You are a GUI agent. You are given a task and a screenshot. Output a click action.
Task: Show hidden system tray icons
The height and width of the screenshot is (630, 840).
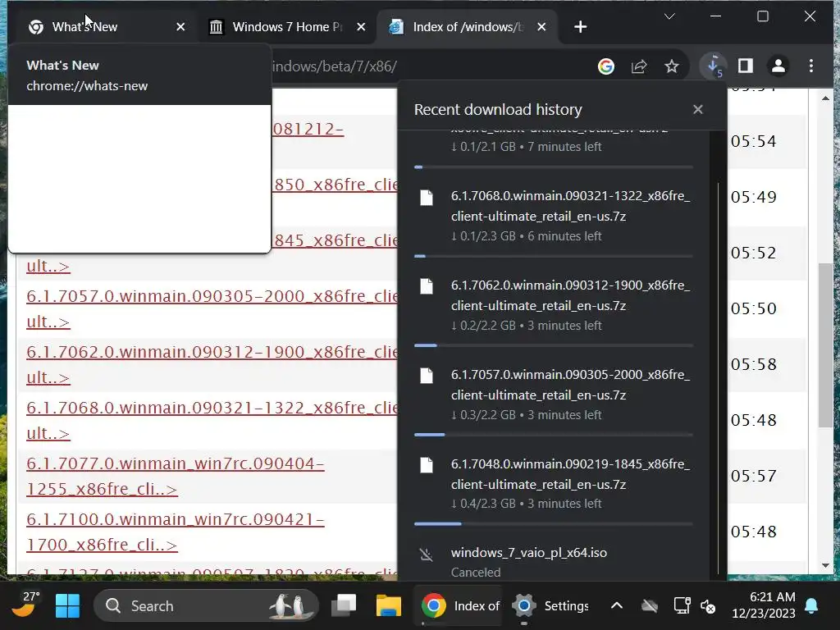tap(617, 606)
